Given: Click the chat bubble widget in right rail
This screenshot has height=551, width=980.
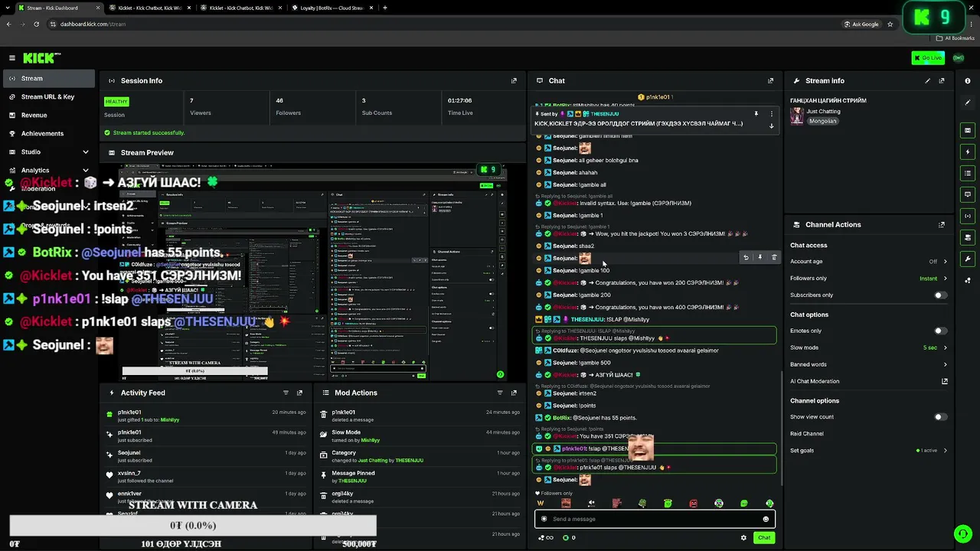Looking at the screenshot, I should (x=968, y=195).
